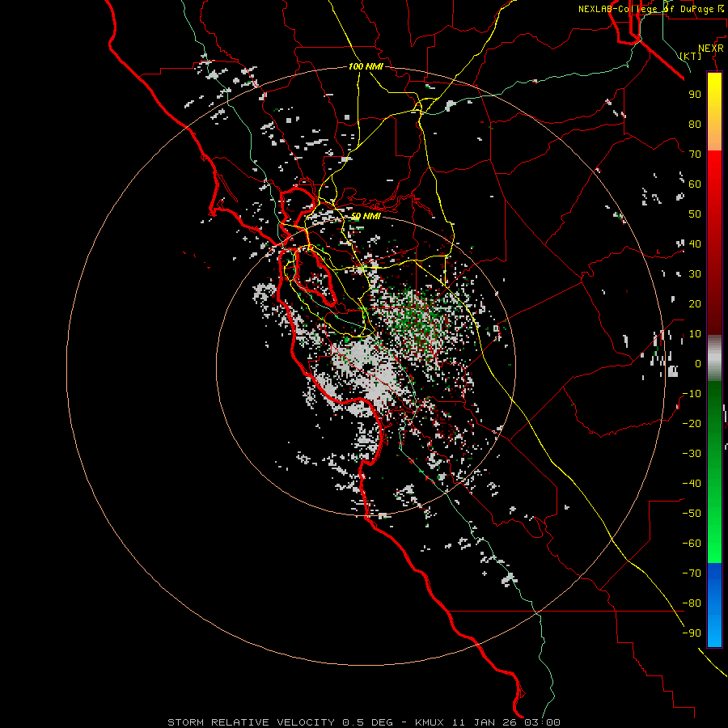Click the "[KT]" units label above the scale
Viewport: 728px width, 728px height.
[691, 56]
